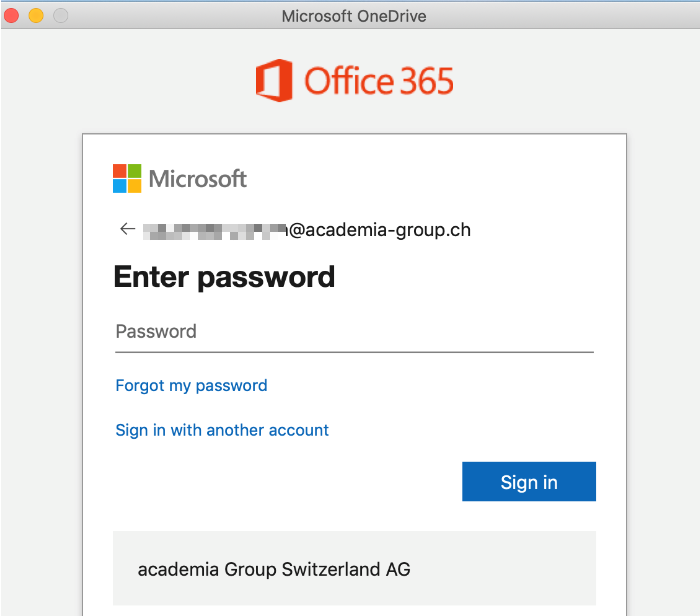700x616 pixels.
Task: Close the Microsoft OneDrive window
Action: click(x=12, y=16)
